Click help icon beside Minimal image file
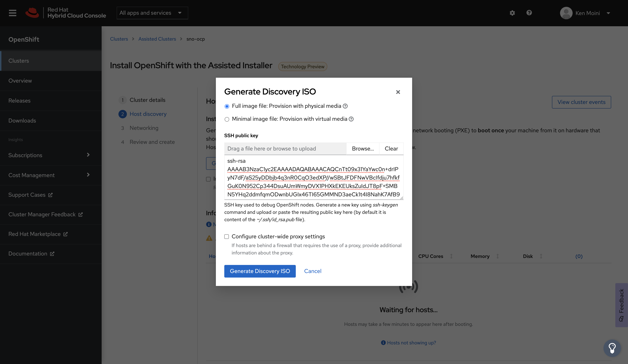 (351, 119)
